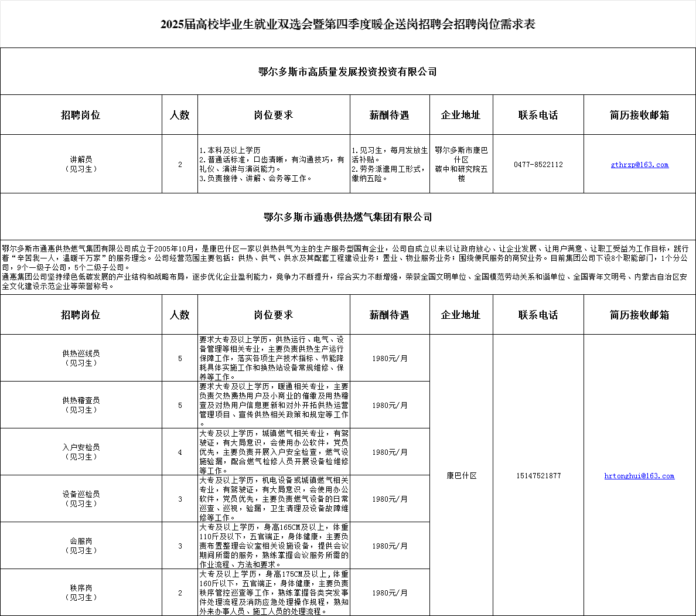Click 1980元/月 salary in 会服岗 row
The height and width of the screenshot is (616, 696).
(390, 546)
